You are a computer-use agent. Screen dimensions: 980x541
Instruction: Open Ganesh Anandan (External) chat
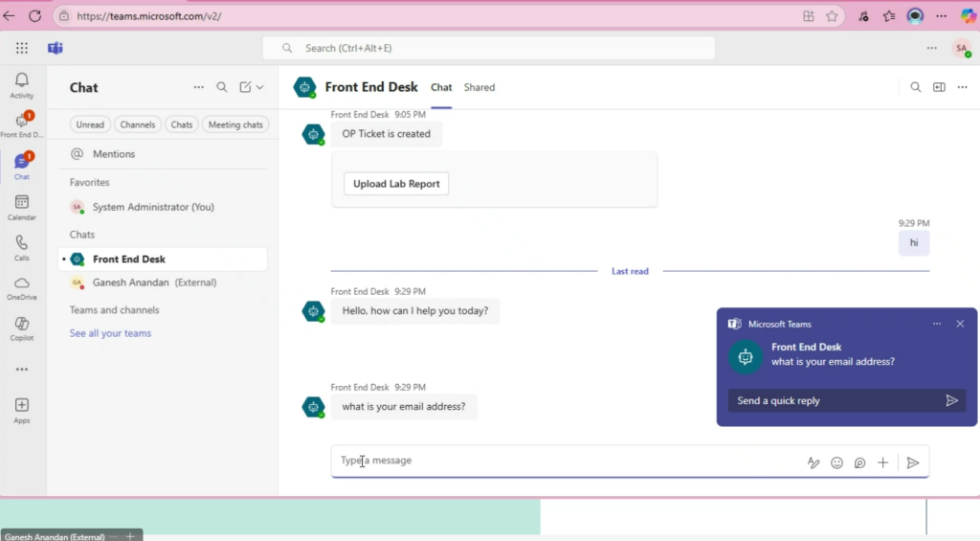[x=163, y=282]
